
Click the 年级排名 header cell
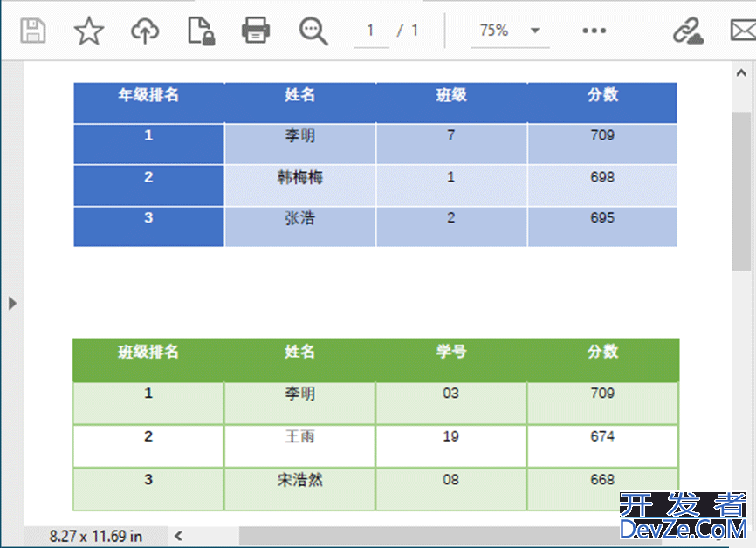click(x=148, y=103)
